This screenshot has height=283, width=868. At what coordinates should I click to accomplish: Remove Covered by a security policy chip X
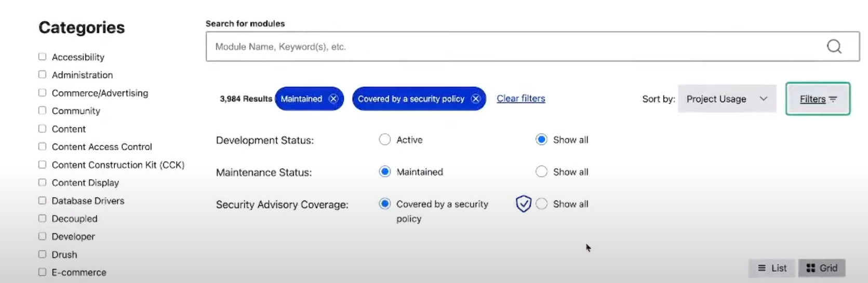pyautogui.click(x=475, y=99)
